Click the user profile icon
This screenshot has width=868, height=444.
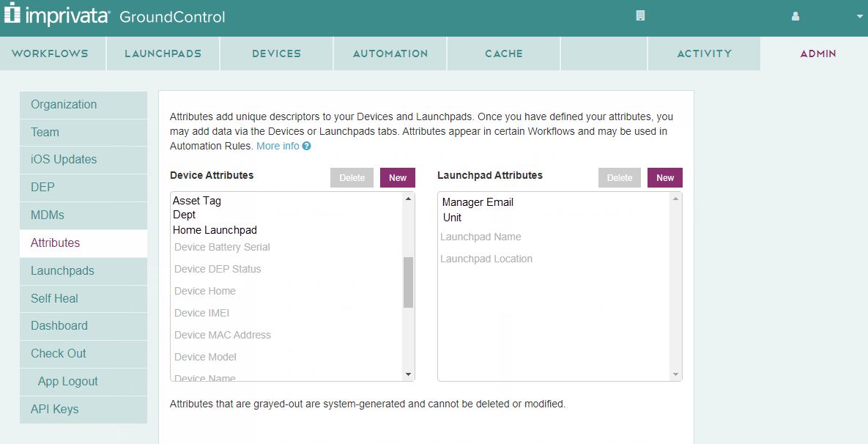tap(795, 16)
